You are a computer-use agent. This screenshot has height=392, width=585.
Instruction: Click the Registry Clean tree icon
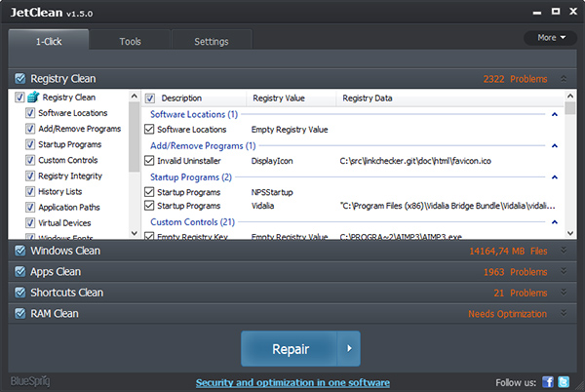coord(33,98)
